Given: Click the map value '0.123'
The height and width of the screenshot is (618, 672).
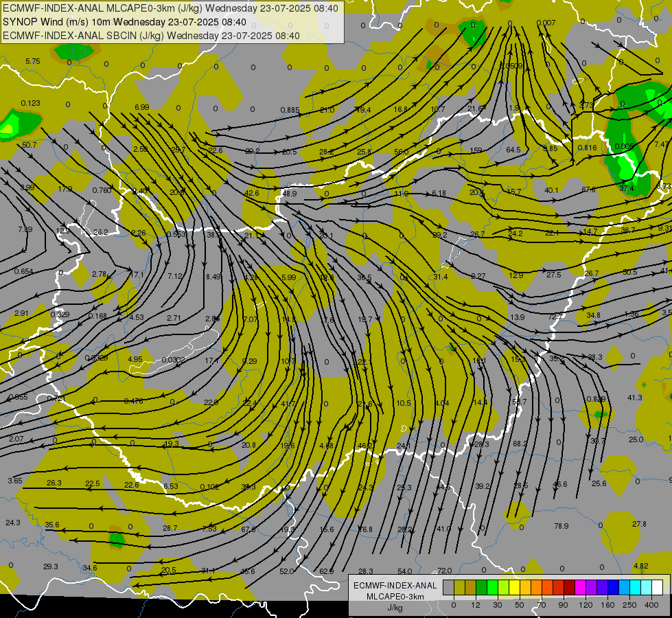Looking at the screenshot, I should point(30,103).
